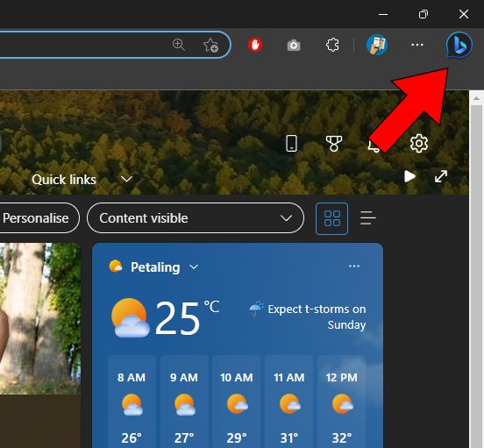This screenshot has height=448, width=484.
Task: Open weather card more options ellipsis
Action: [354, 266]
